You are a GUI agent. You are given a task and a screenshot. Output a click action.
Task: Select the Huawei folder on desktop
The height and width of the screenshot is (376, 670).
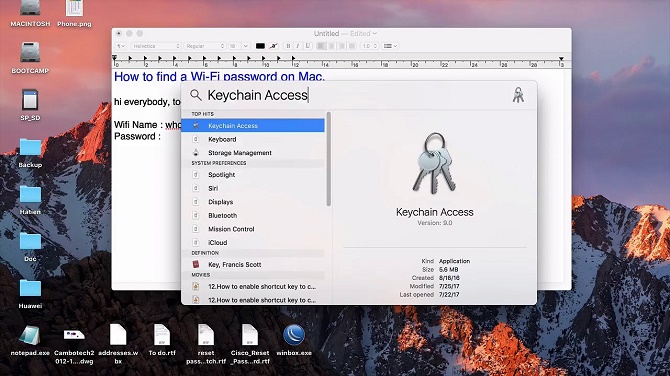(x=30, y=293)
